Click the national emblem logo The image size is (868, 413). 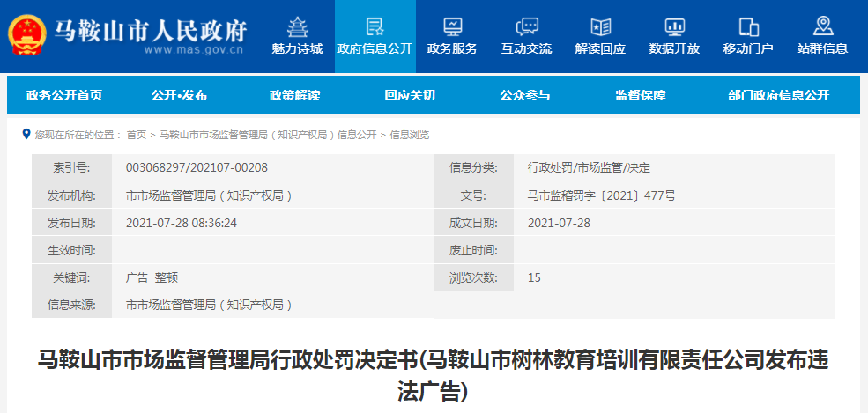coord(27,35)
